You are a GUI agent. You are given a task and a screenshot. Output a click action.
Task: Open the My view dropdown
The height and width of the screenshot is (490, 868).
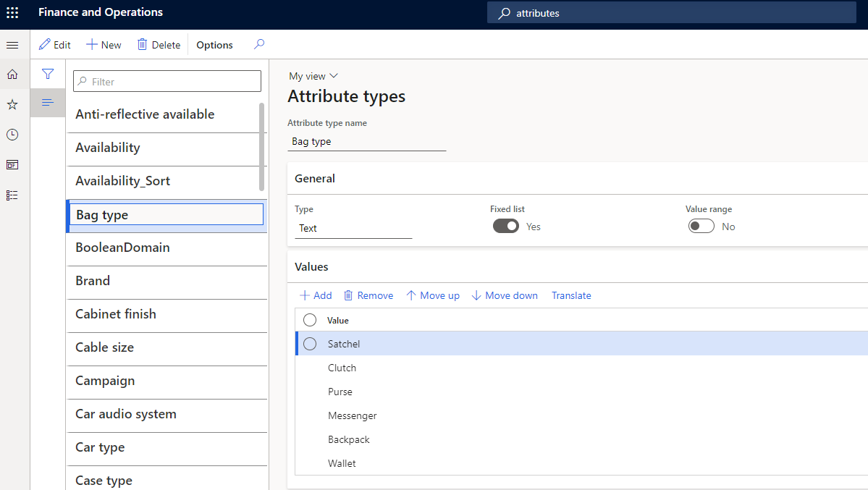pos(313,75)
